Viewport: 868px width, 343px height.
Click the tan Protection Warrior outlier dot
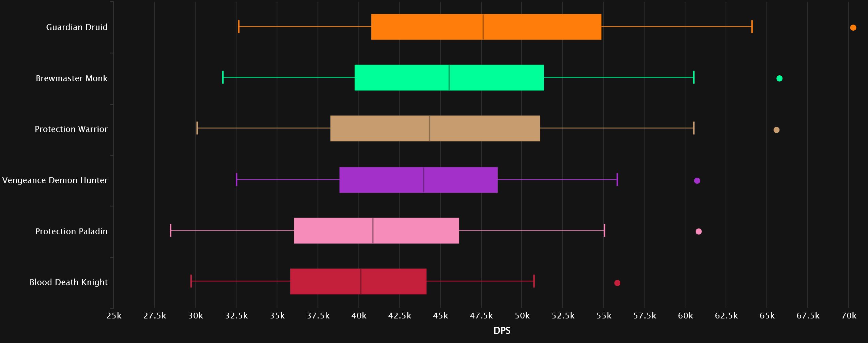[x=776, y=130]
